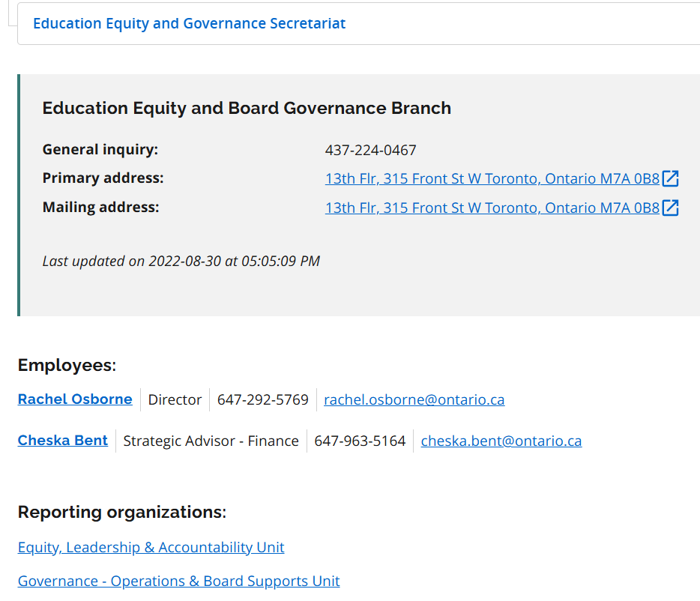Click the Employees: heading
700x601 pixels.
coord(67,365)
